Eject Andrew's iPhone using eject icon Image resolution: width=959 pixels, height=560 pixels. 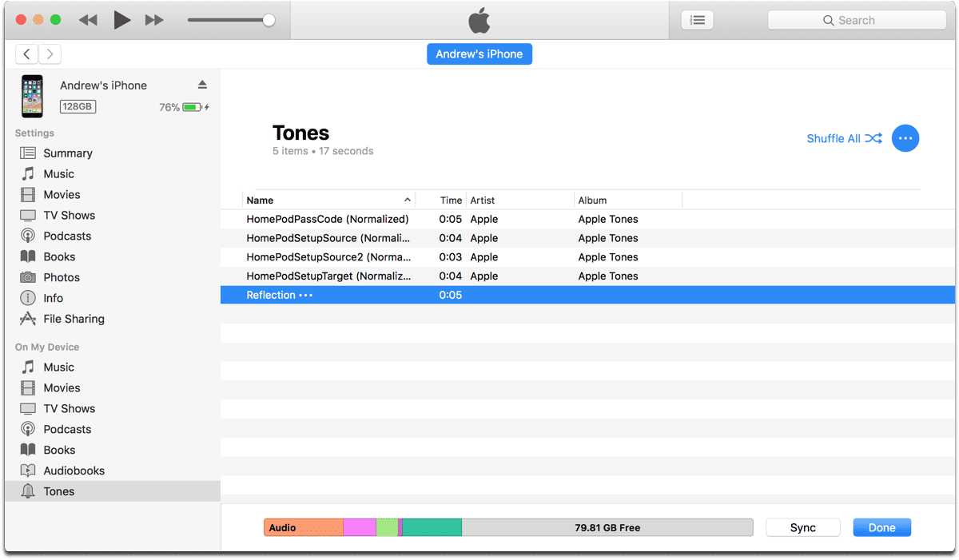202,85
